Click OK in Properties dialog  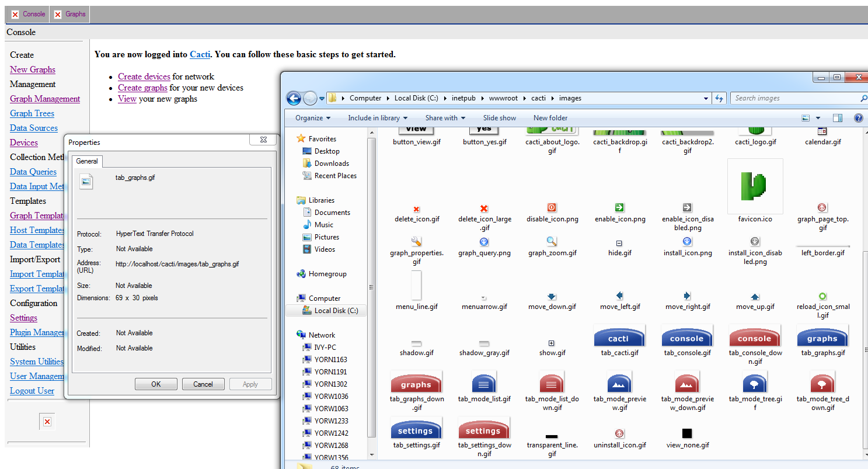click(156, 384)
